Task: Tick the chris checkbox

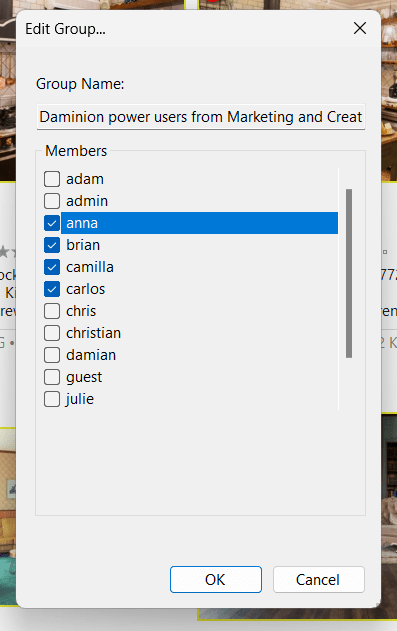Action: click(52, 311)
